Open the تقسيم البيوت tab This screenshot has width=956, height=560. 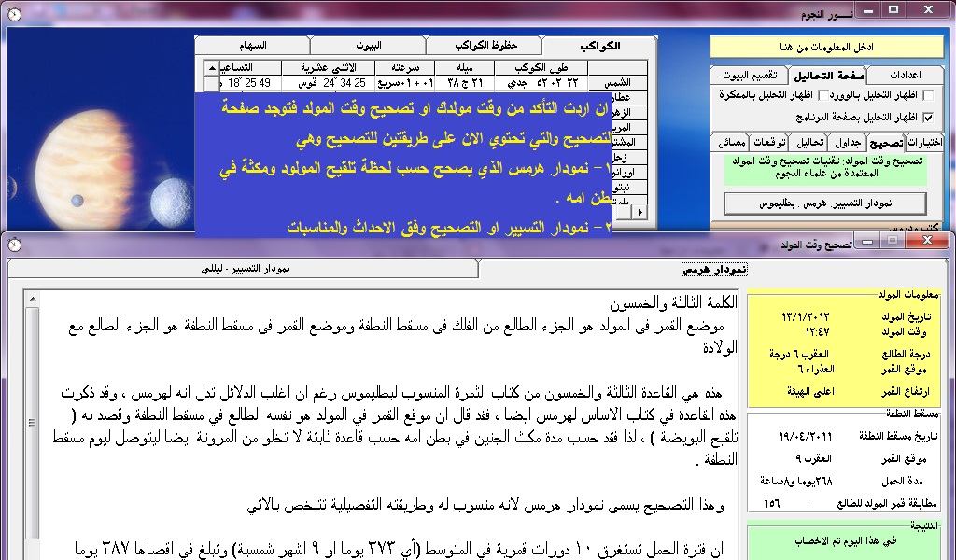coord(747,75)
